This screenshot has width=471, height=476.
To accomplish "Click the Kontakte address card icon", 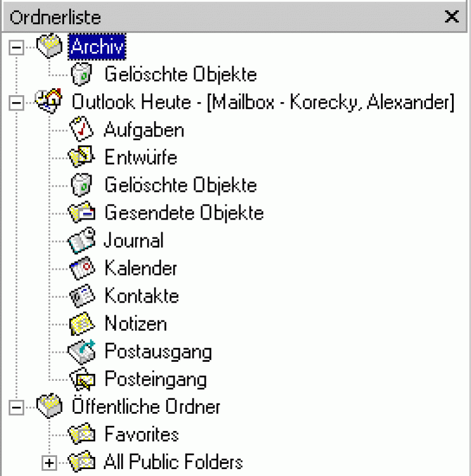I will point(84,296).
